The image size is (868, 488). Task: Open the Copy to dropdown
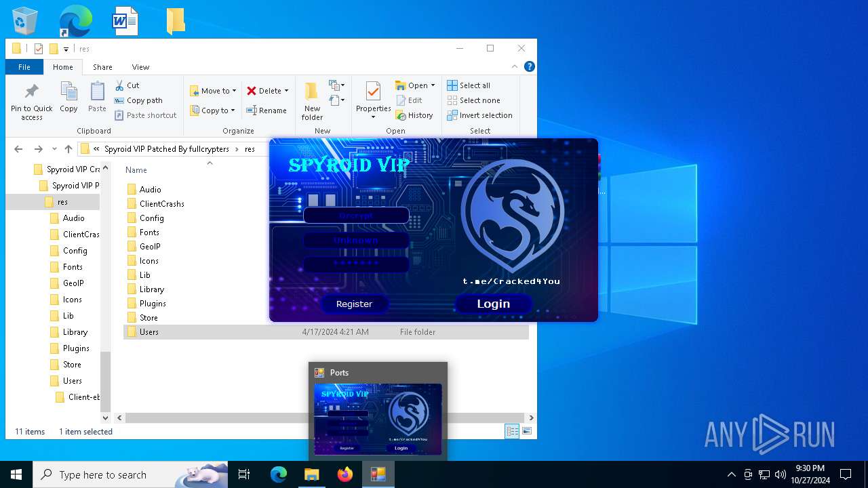coord(212,110)
